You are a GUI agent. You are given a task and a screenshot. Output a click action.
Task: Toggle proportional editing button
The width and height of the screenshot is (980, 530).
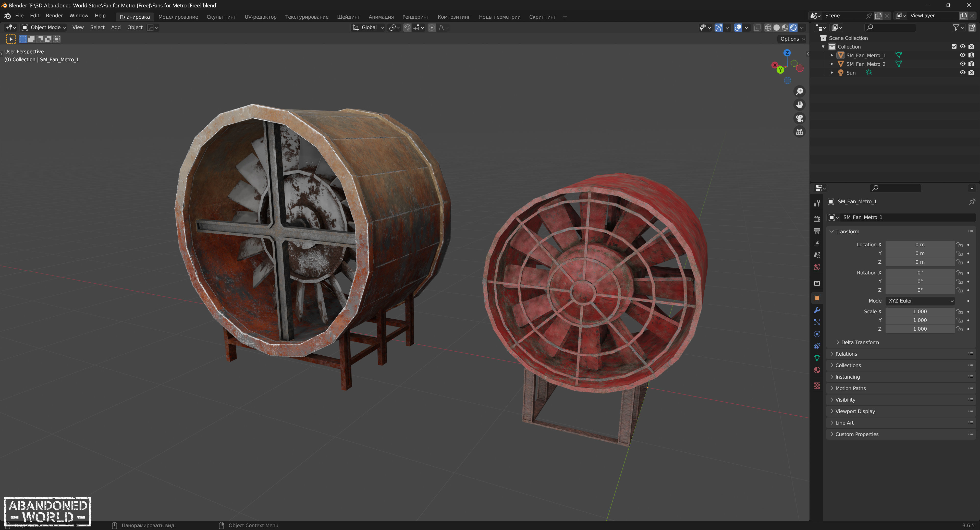[x=431, y=27]
